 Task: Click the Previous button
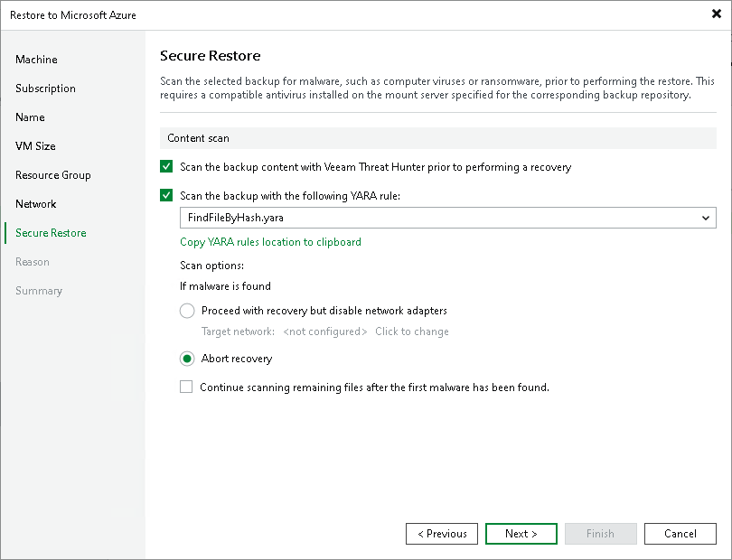coord(442,534)
